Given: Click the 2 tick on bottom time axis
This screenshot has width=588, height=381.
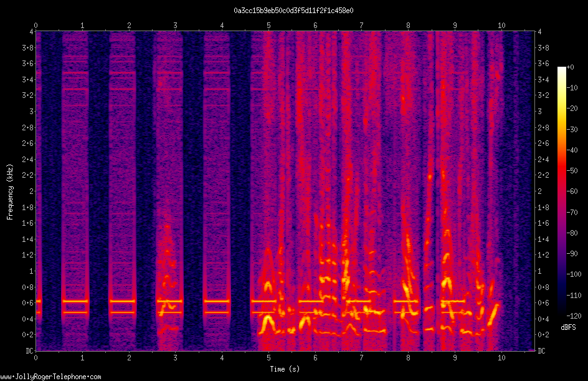Looking at the screenshot, I should click(x=129, y=358).
